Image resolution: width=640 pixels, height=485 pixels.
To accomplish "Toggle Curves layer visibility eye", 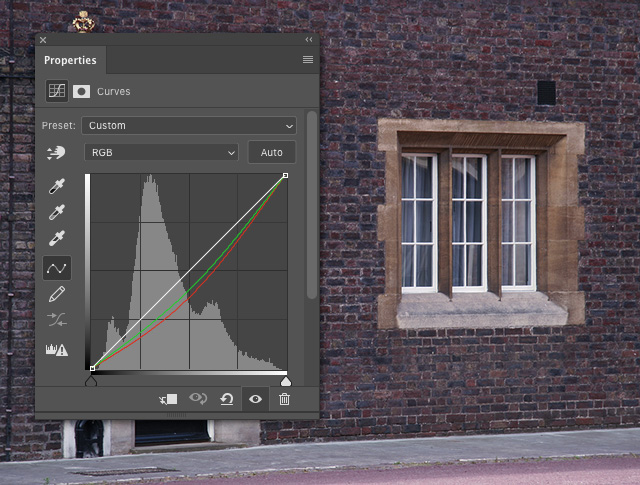I will (256, 399).
